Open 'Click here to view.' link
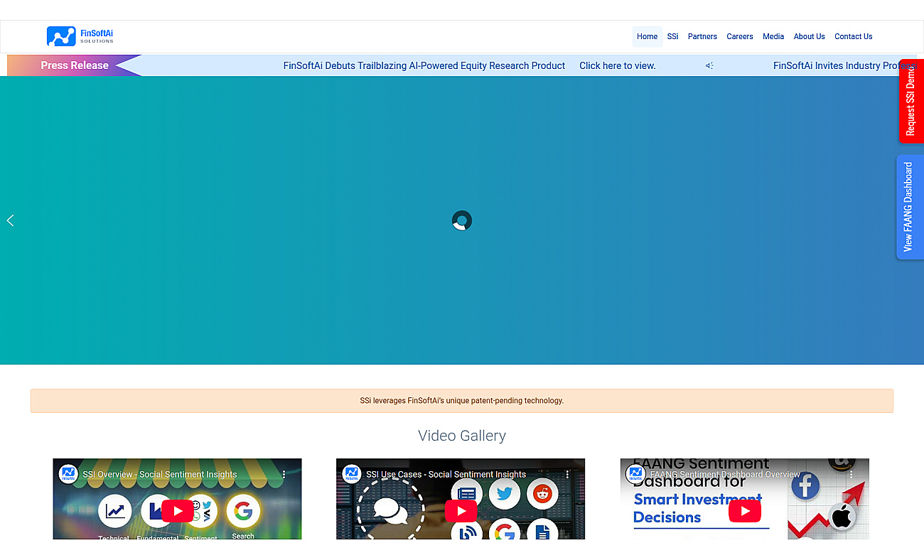 point(618,65)
